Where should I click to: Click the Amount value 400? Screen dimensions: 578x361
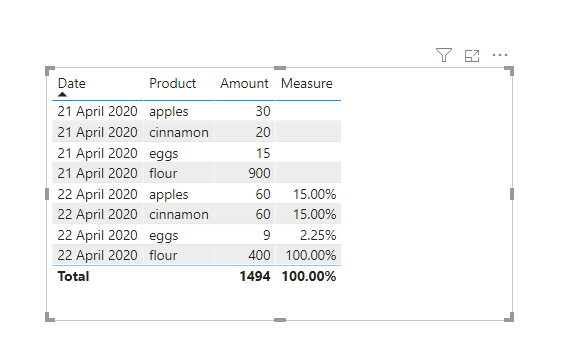click(x=259, y=255)
